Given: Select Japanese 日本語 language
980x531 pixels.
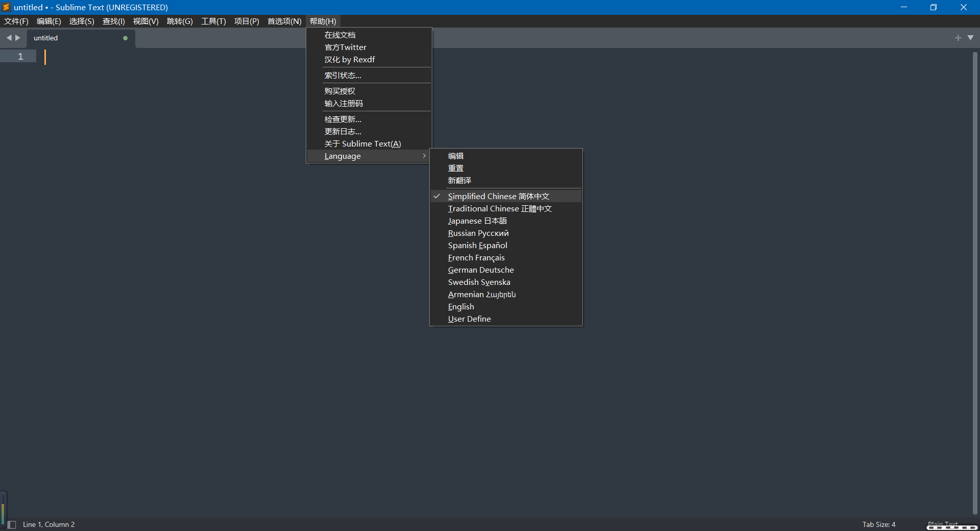Looking at the screenshot, I should [506, 221].
